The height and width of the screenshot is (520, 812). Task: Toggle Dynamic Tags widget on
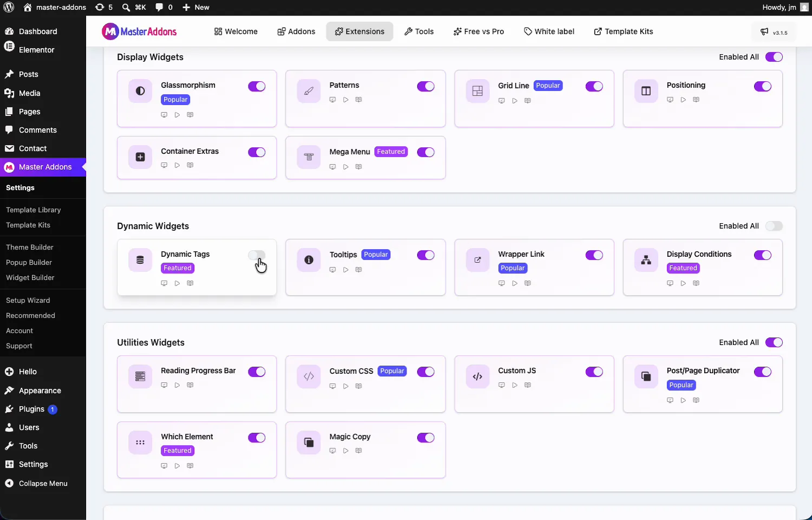[x=257, y=255]
